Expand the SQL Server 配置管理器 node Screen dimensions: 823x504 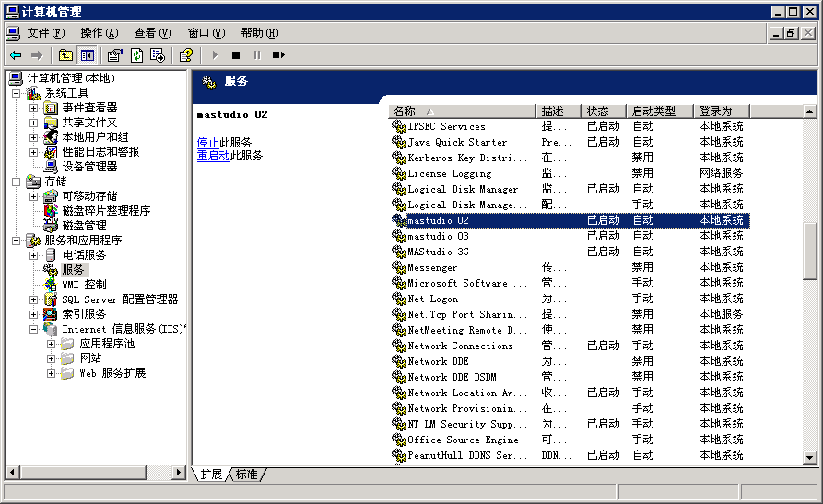click(34, 299)
